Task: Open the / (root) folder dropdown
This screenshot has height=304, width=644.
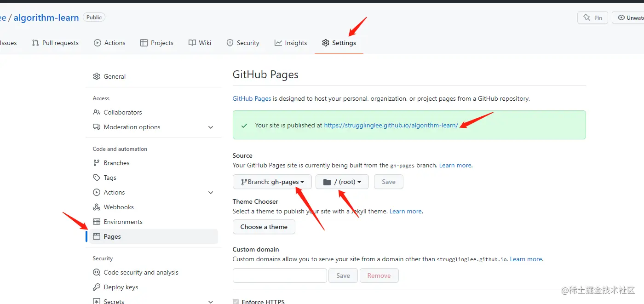Action: (x=342, y=182)
